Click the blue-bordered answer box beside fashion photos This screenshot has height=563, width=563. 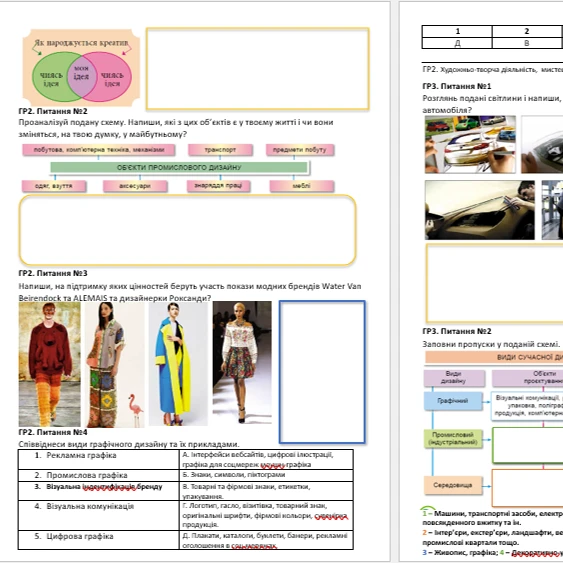click(x=322, y=372)
